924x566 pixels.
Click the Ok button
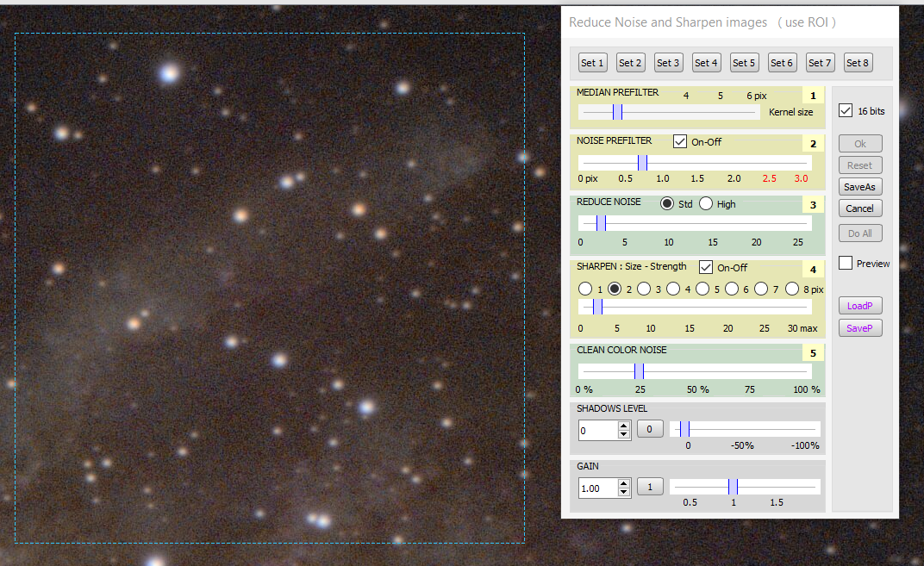click(860, 144)
